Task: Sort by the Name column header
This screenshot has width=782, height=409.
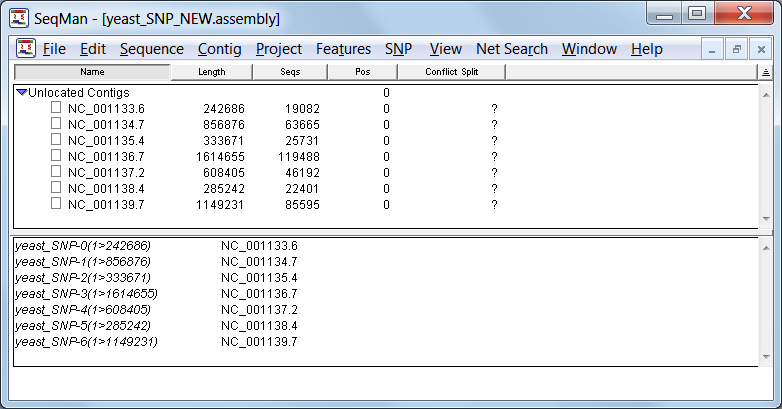Action: click(92, 72)
